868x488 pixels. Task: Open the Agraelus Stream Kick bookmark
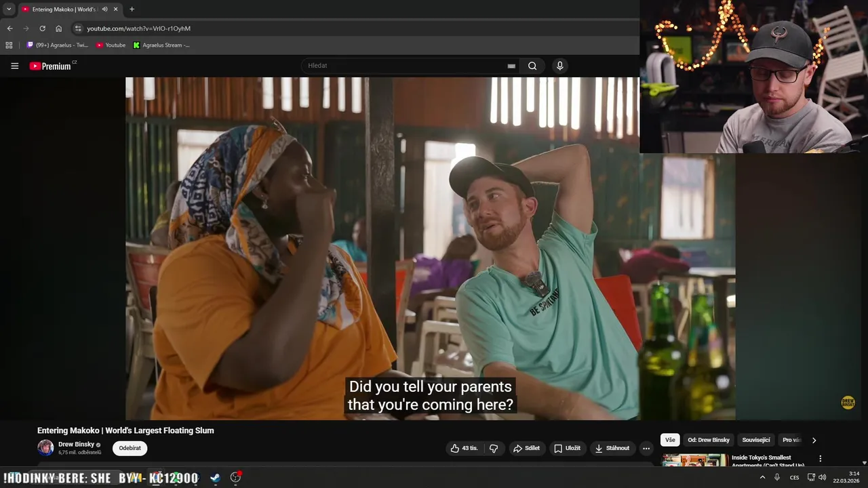[x=161, y=45]
